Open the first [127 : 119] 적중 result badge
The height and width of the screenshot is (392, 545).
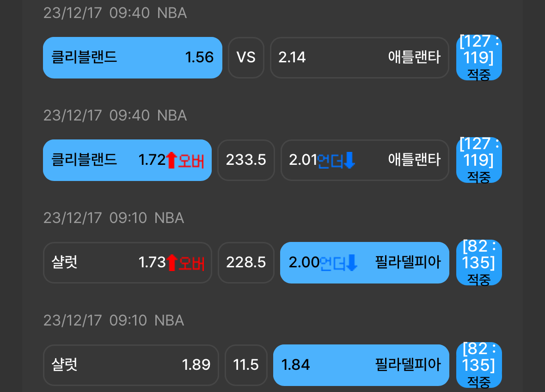point(479,58)
